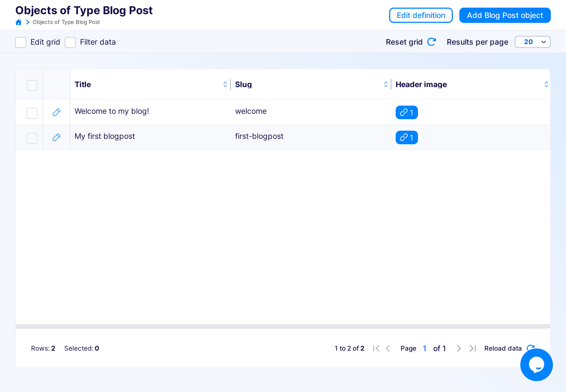
Task: Click the Slug column sort arrows
Action: click(x=386, y=84)
